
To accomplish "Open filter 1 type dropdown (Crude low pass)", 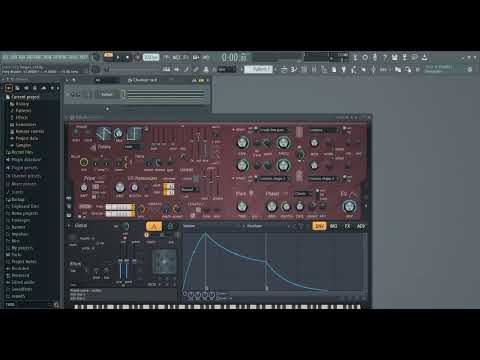I will [x=275, y=130].
